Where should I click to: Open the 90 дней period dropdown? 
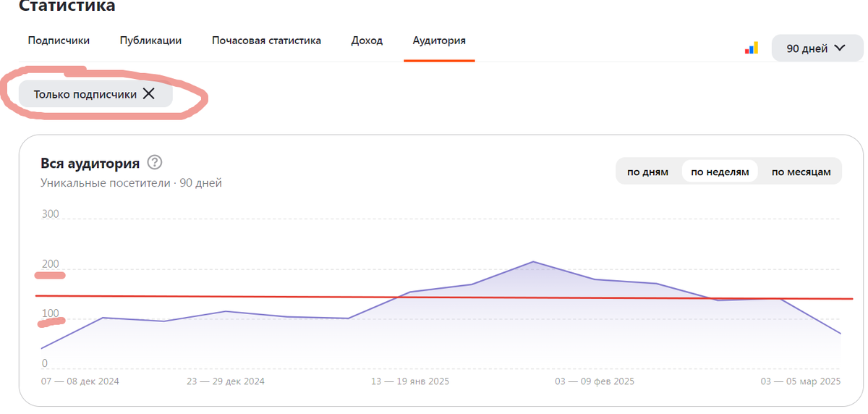click(817, 48)
